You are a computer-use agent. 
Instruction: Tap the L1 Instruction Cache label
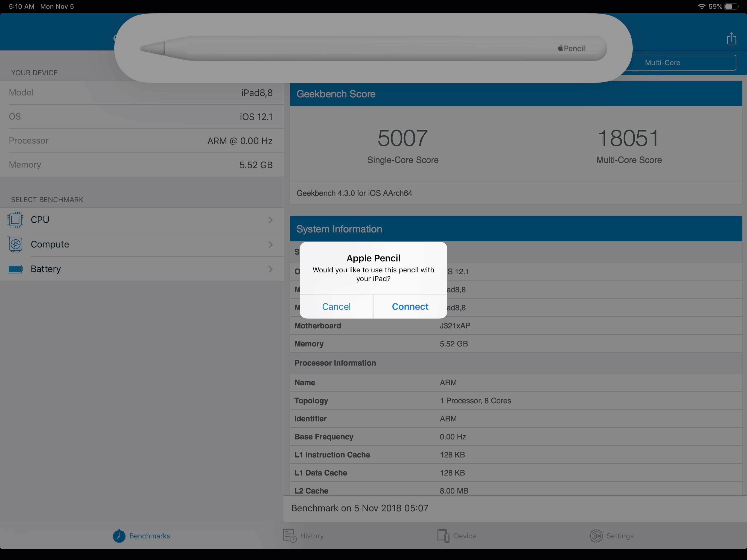(x=332, y=455)
